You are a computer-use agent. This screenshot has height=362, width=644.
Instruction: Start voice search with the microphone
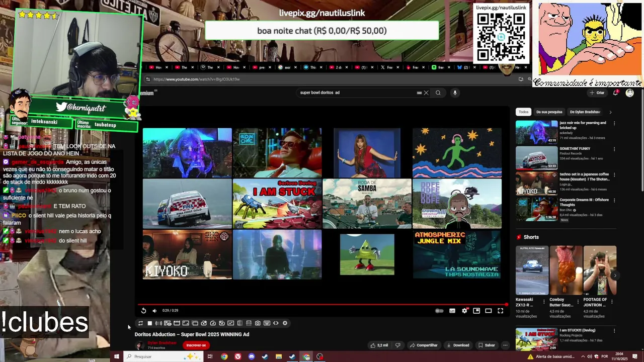(x=455, y=93)
